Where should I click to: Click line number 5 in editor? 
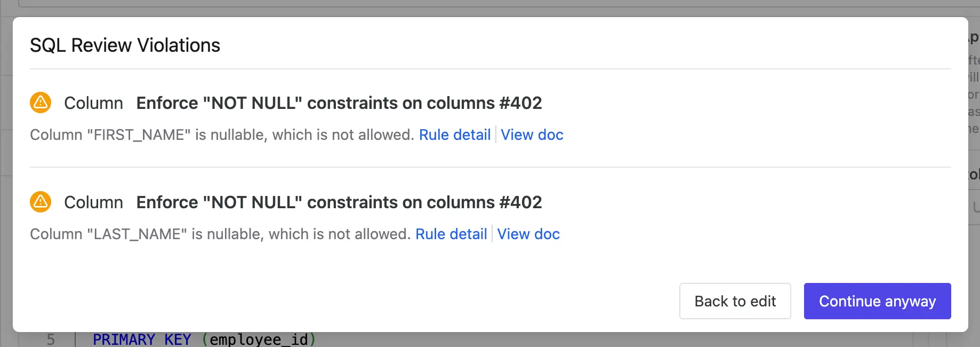(x=51, y=340)
